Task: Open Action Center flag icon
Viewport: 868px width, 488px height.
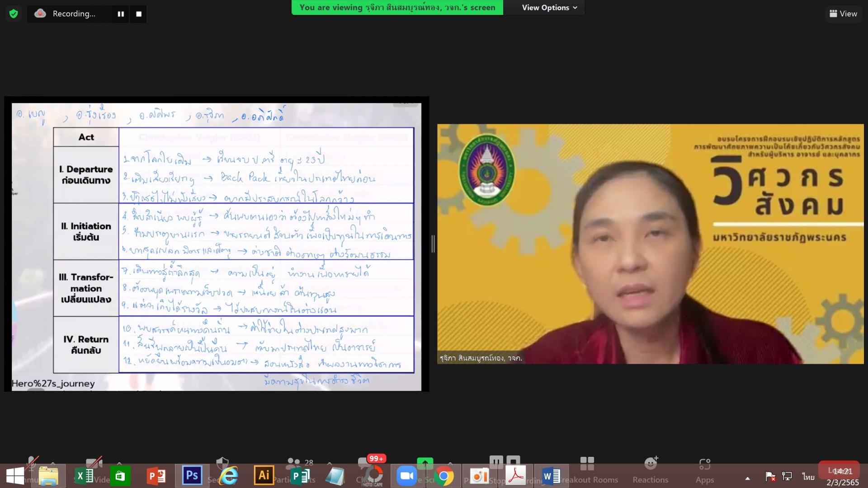Action: click(770, 476)
